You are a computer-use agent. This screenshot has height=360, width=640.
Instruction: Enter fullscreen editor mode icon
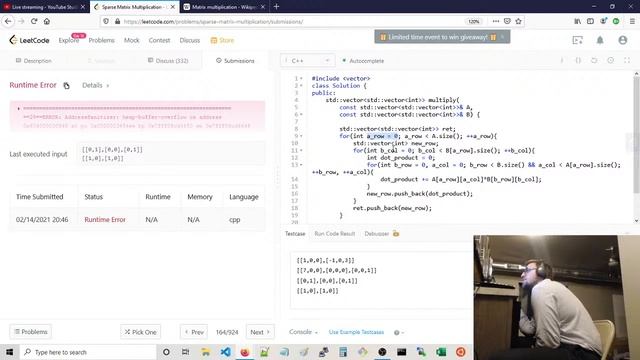(x=627, y=60)
